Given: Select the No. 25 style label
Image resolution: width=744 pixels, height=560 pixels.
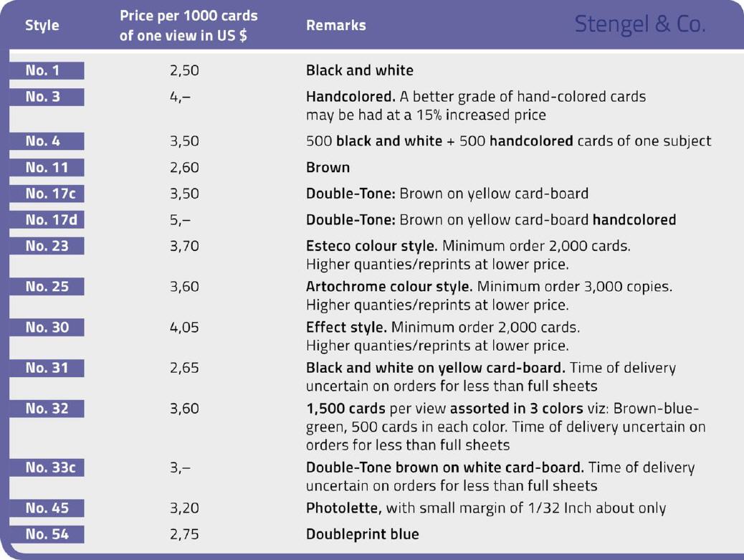Looking at the screenshot, I should point(47,287).
